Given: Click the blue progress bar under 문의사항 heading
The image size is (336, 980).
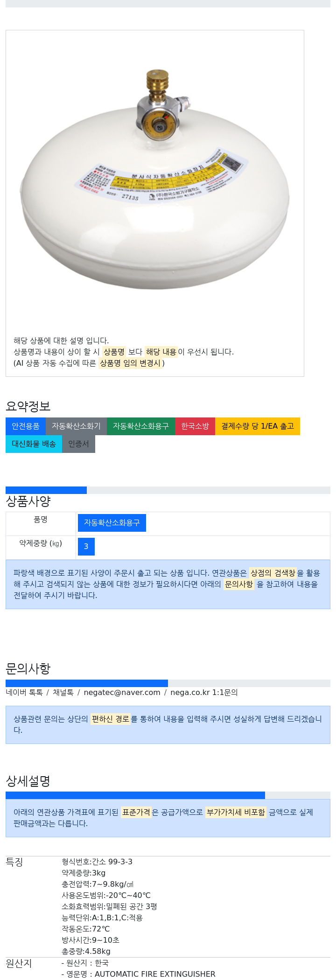Looking at the screenshot, I should (x=87, y=683).
